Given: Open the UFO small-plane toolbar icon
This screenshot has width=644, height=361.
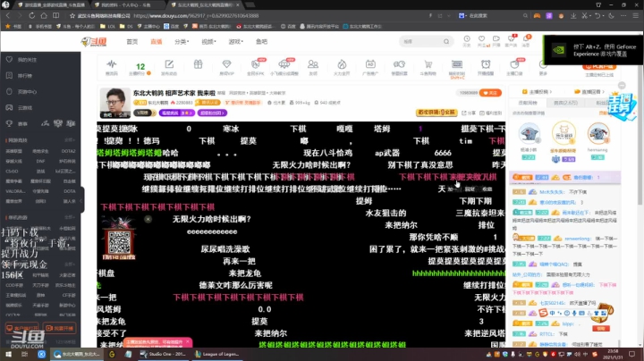Looking at the screenshot, I should pyautogui.click(x=284, y=67).
